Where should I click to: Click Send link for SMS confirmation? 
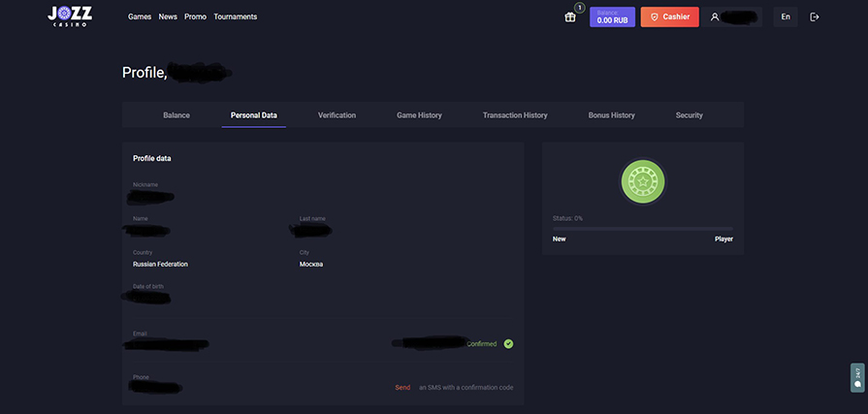coord(402,388)
